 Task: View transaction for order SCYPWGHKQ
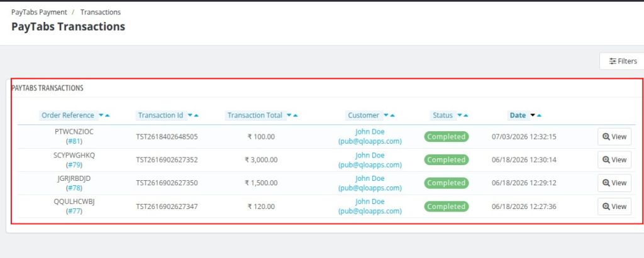coord(614,159)
